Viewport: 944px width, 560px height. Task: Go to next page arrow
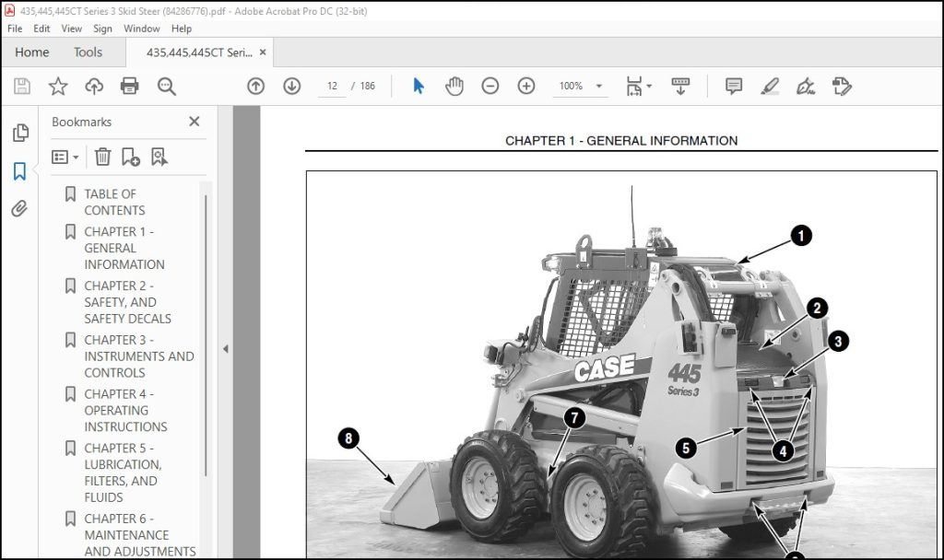pos(292,86)
